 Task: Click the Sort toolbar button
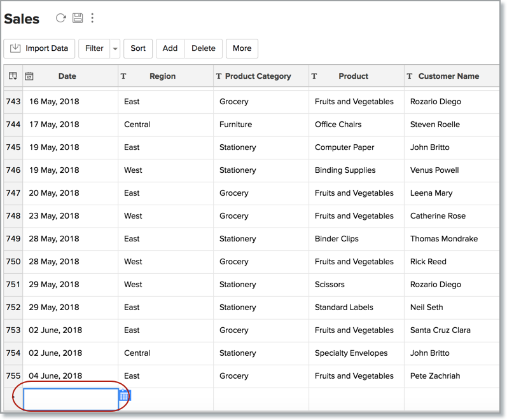point(138,48)
